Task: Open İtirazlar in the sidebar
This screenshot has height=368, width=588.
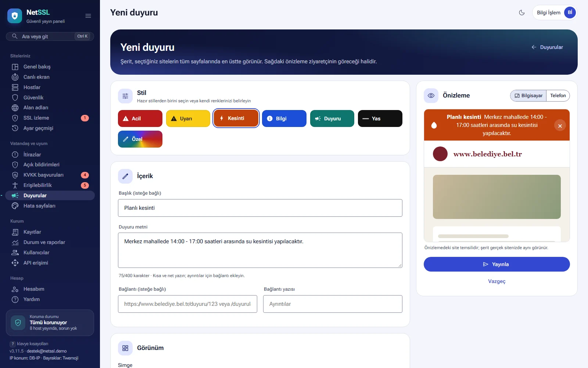Action: click(50, 155)
